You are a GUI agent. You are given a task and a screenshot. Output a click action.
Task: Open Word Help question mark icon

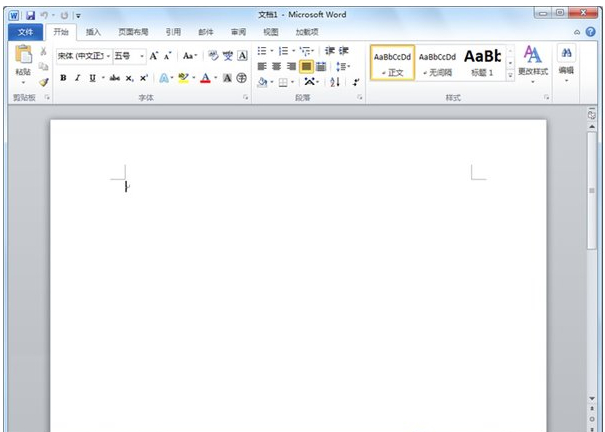590,32
